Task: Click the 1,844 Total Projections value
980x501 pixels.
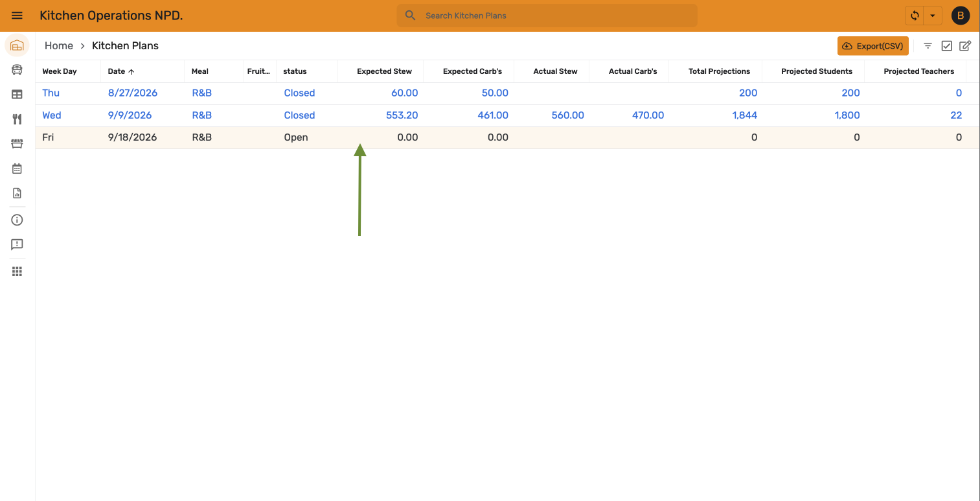Action: (x=744, y=115)
